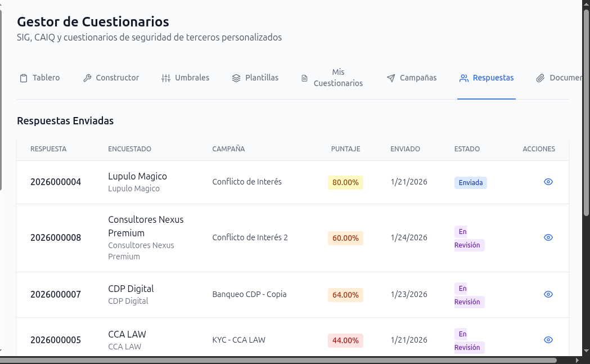Click the eye icon for response 2026000007
The height and width of the screenshot is (364, 590).
point(548,294)
